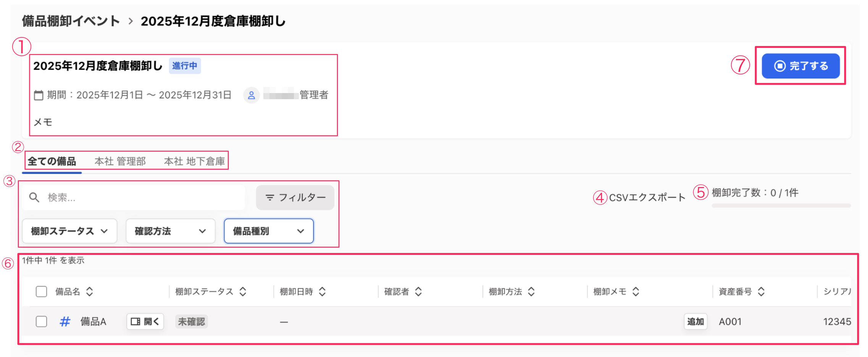Viewport: 868px width, 357px height.
Task: Check the checkbox on the 備品A row
Action: click(x=41, y=322)
